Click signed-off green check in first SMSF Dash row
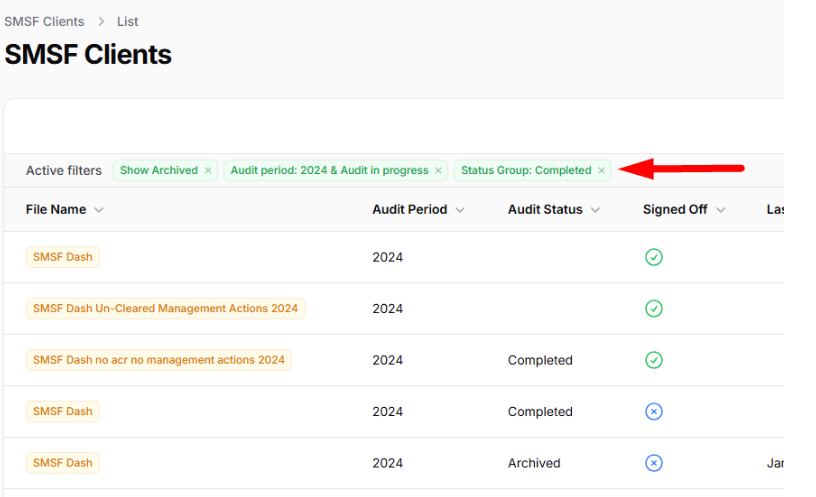Image resolution: width=816 pixels, height=497 pixels. click(653, 257)
